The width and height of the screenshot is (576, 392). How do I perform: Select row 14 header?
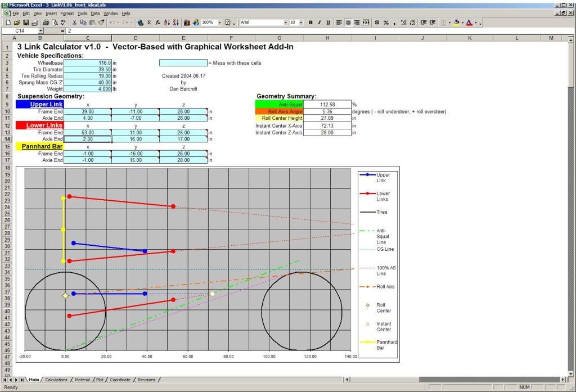coord(7,139)
